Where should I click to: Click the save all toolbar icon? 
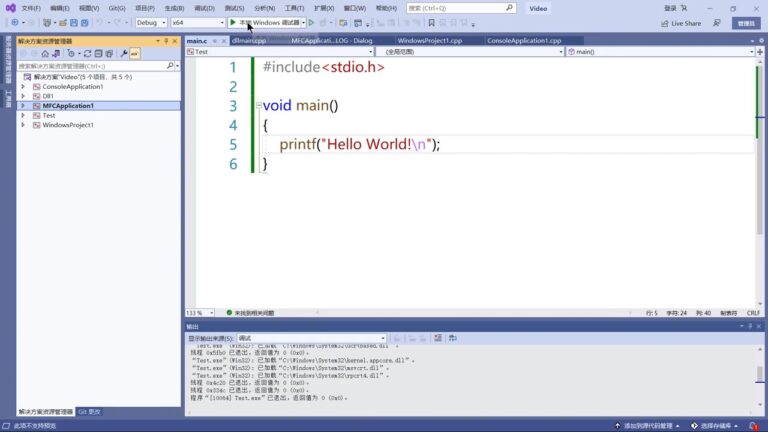click(84, 23)
